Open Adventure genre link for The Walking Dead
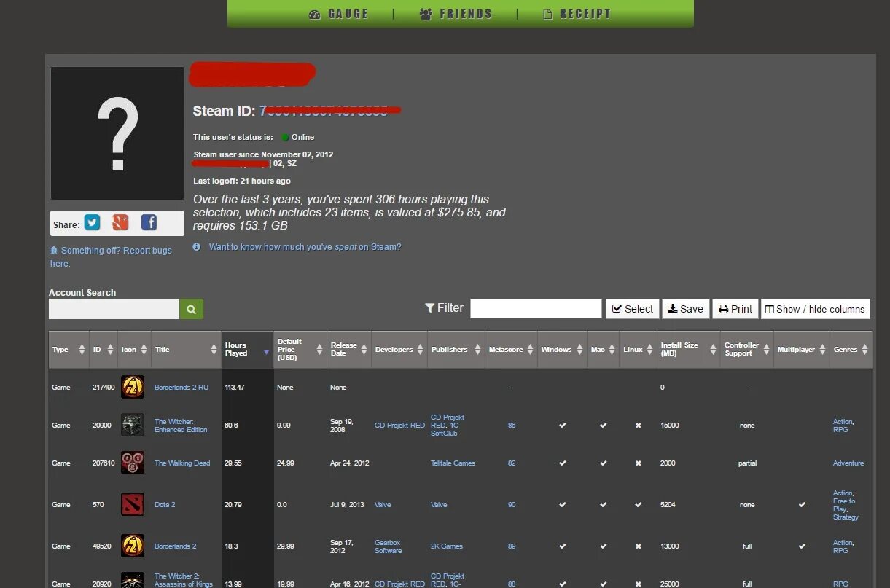 tap(848, 463)
